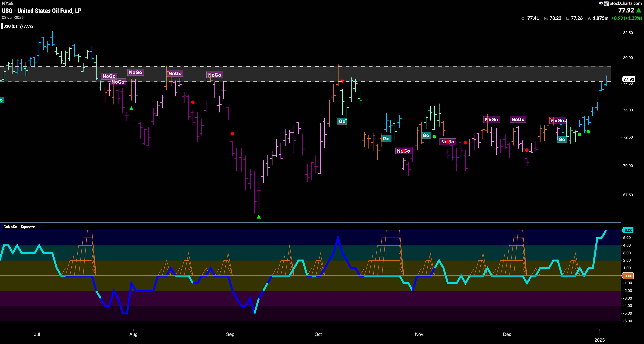Click the Go label in late October
The width and height of the screenshot is (644, 344).
(386, 139)
